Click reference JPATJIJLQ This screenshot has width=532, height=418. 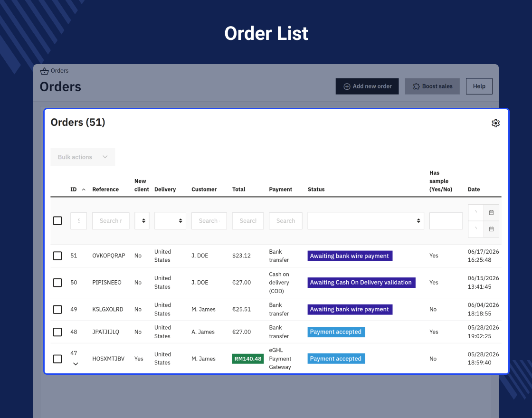point(105,332)
